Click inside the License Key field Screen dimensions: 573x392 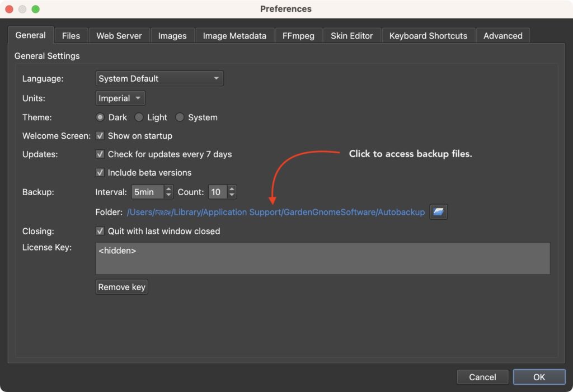(x=323, y=258)
